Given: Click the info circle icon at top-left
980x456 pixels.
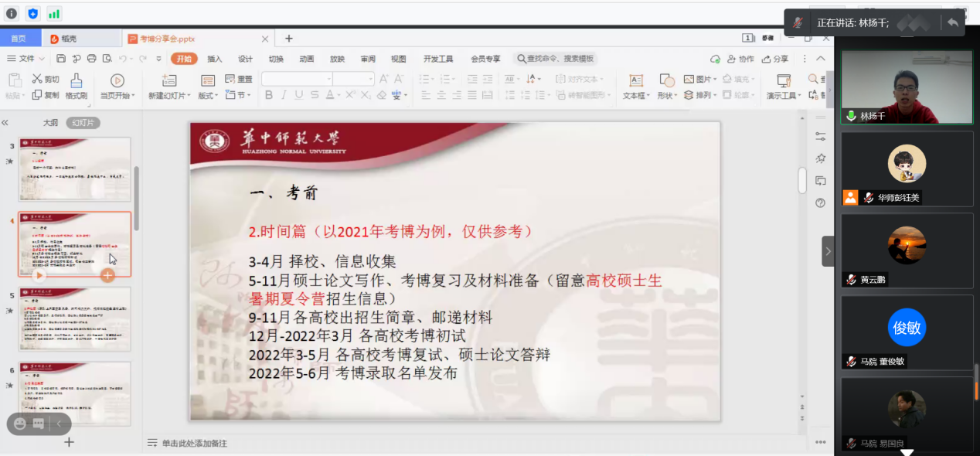Looking at the screenshot, I should [12, 13].
